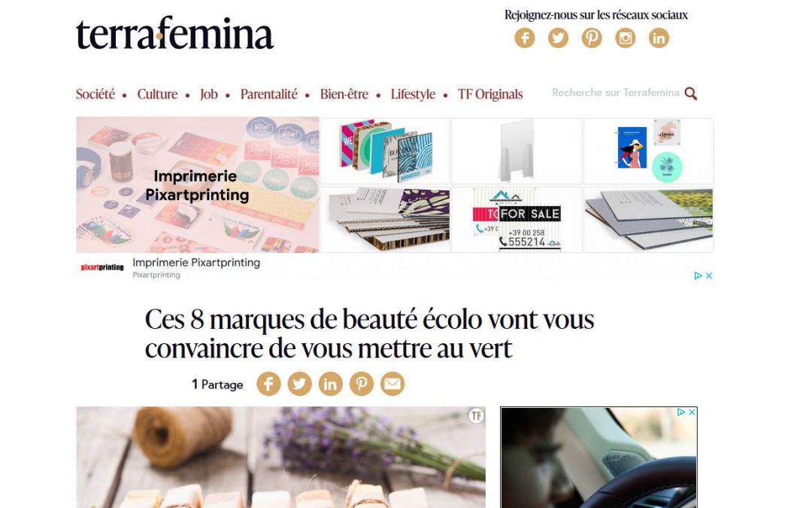The width and height of the screenshot is (812, 508).
Task: Open the Imprimerie Pixartprinting ad link
Action: 196,263
